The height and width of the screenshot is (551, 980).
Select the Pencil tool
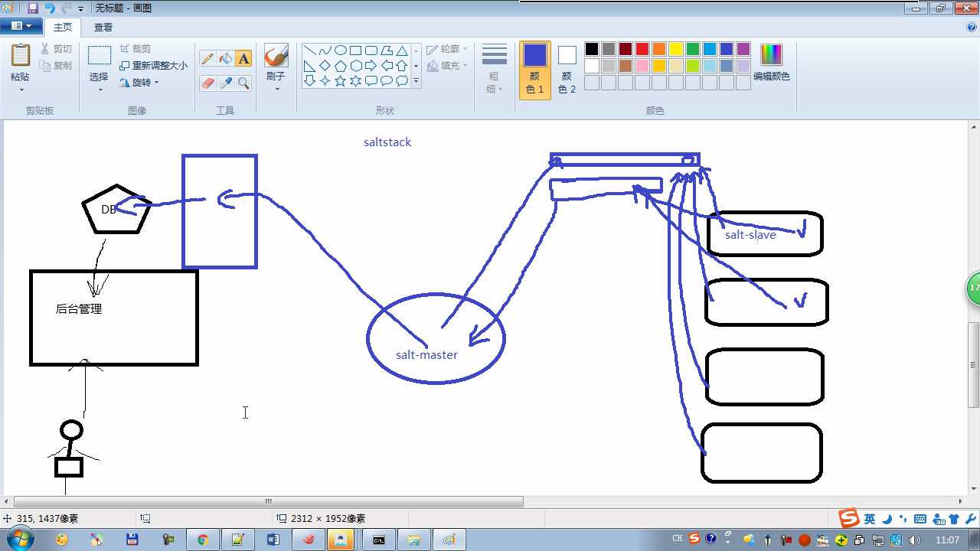(x=207, y=59)
